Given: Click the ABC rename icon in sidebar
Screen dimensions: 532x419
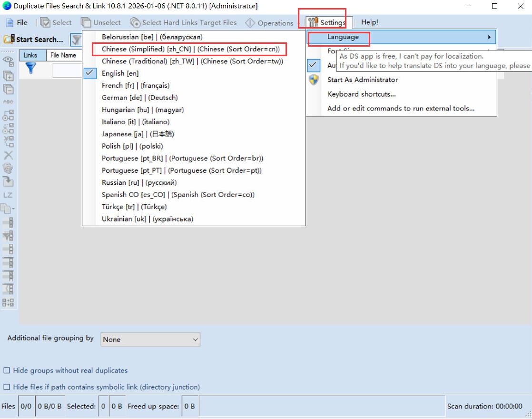Looking at the screenshot, I should tap(8, 101).
